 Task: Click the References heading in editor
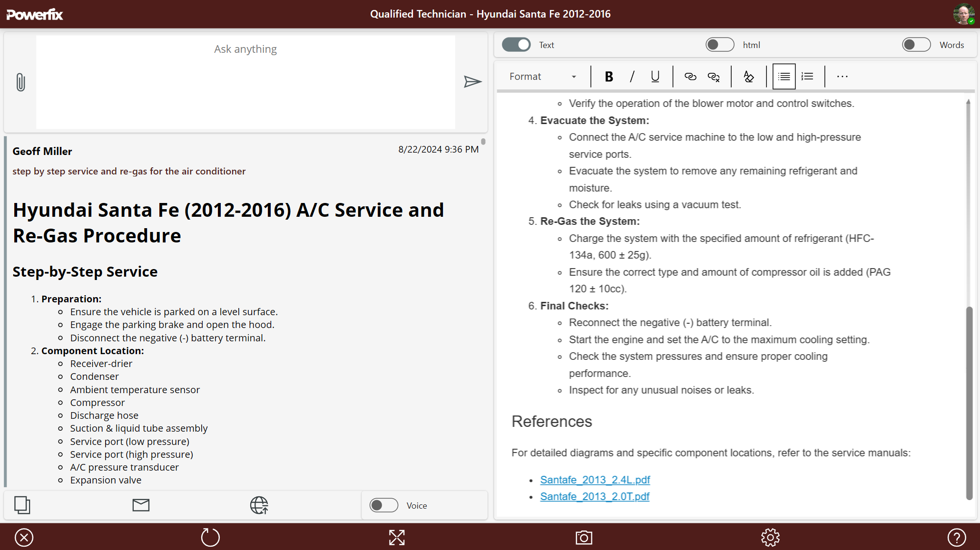pyautogui.click(x=551, y=422)
